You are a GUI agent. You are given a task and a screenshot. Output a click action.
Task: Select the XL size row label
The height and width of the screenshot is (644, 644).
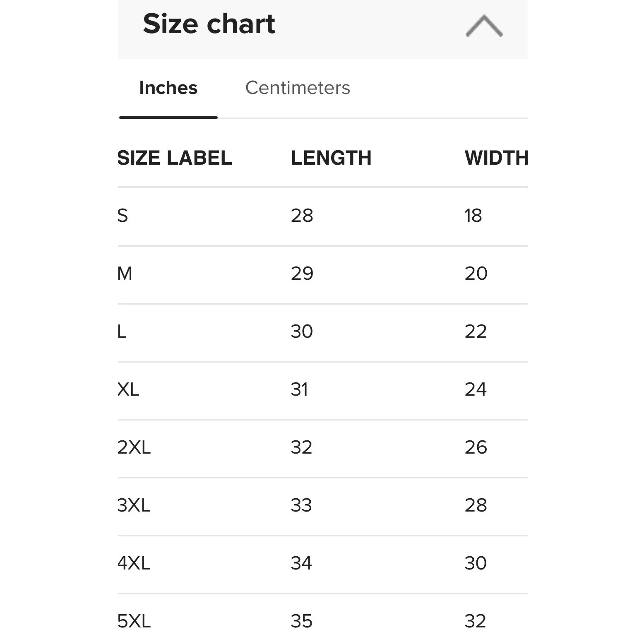(x=128, y=389)
